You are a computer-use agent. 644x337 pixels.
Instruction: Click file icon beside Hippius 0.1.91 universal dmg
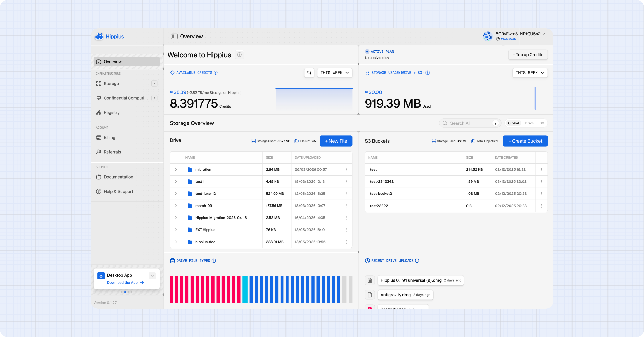pos(370,280)
